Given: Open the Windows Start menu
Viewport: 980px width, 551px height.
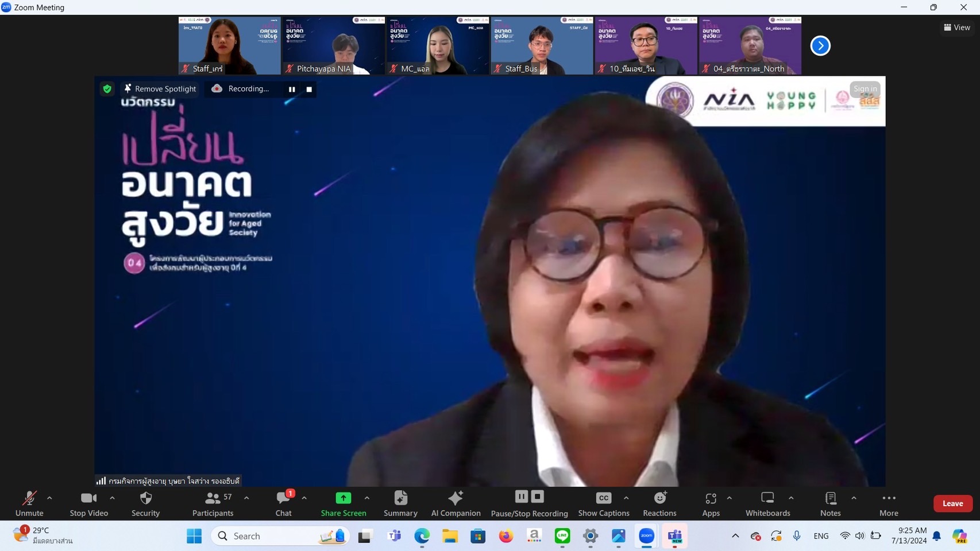Looking at the screenshot, I should (194, 536).
